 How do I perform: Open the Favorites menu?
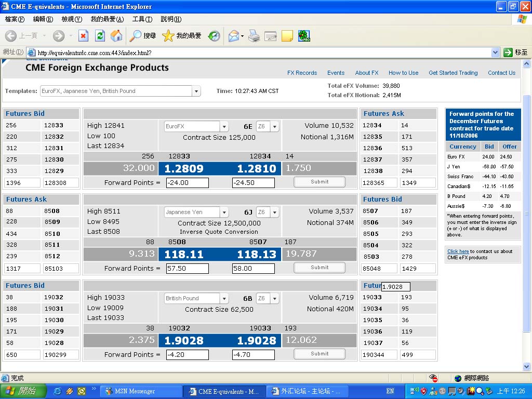pyautogui.click(x=107, y=19)
